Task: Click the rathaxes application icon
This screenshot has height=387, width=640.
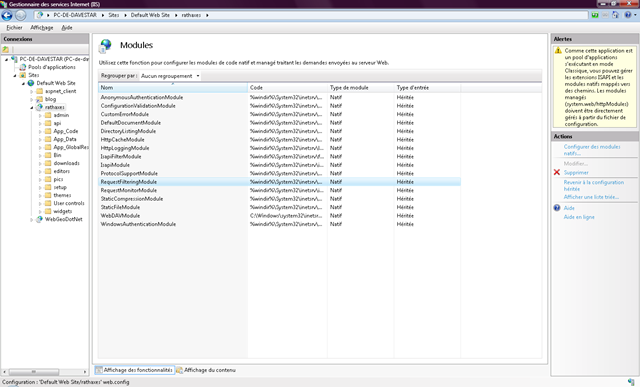Action: [x=40, y=107]
